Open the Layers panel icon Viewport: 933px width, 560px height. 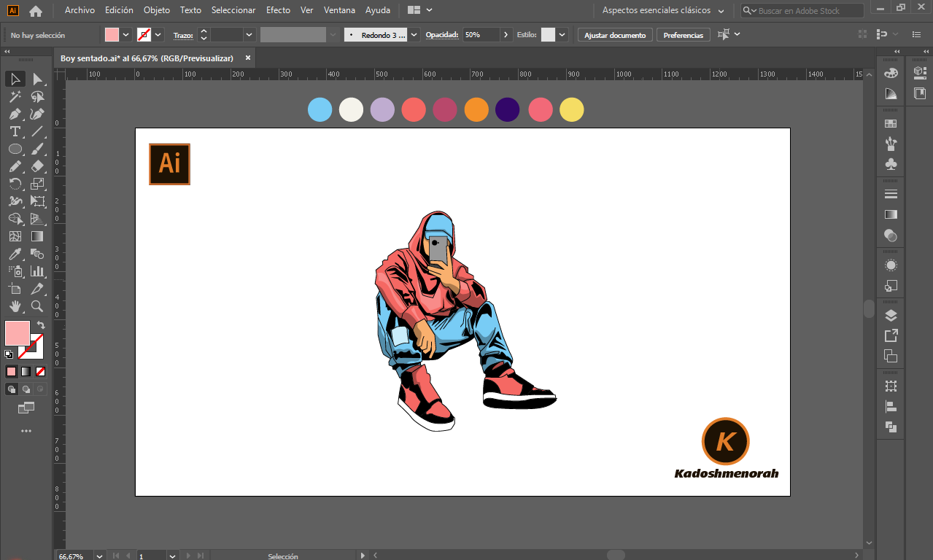pos(891,316)
